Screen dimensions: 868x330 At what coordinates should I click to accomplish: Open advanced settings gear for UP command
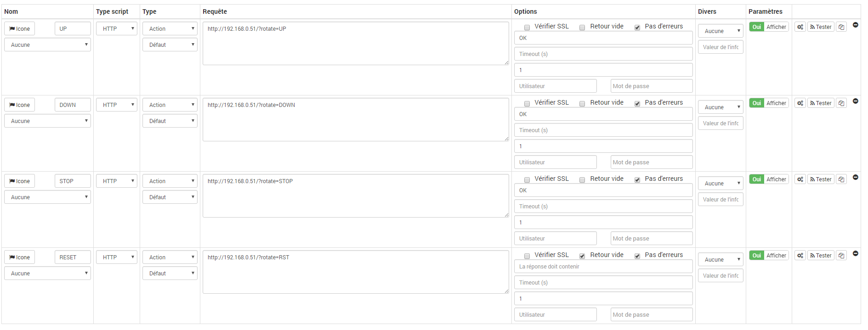tap(800, 27)
